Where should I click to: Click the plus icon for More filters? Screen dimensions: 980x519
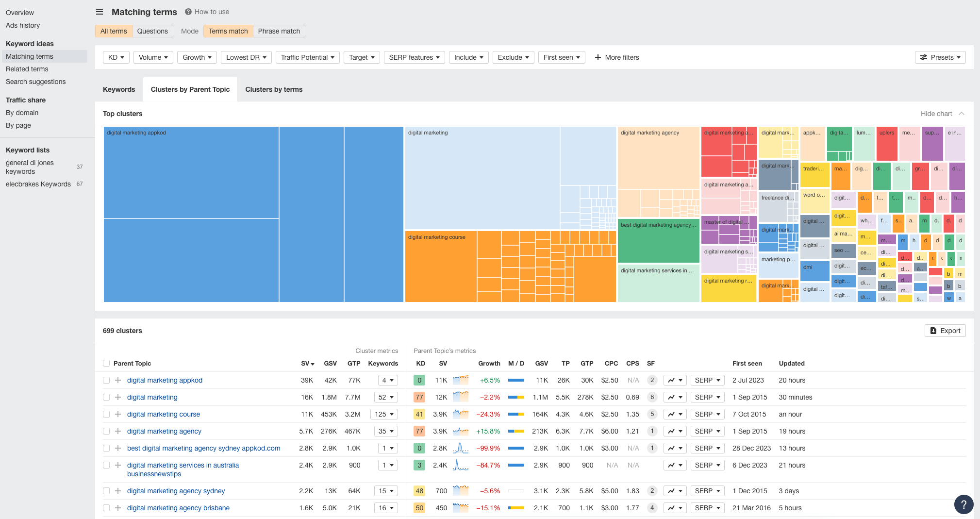pos(598,57)
